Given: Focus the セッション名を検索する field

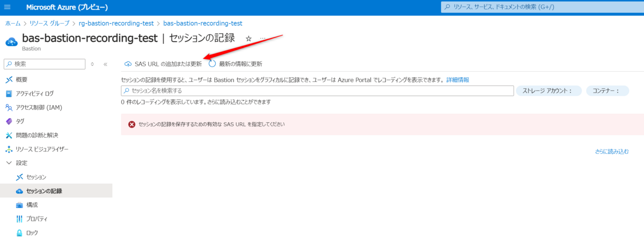Looking at the screenshot, I should pos(317,91).
